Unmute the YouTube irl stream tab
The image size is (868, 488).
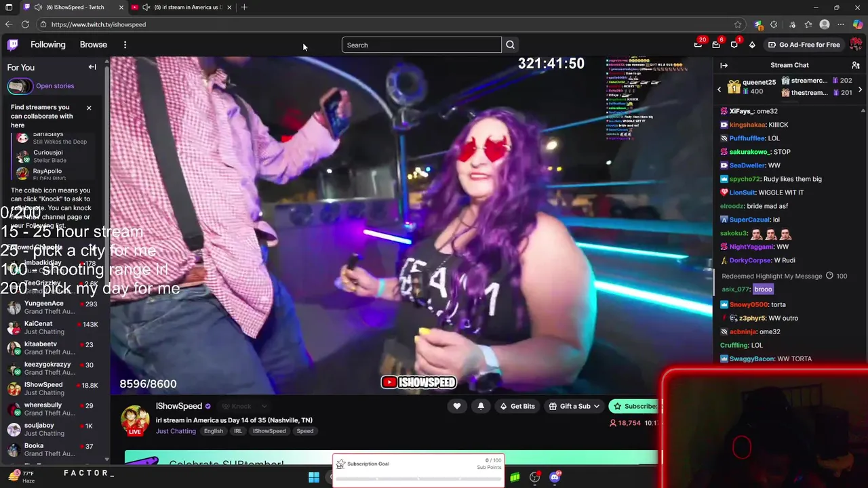(146, 7)
